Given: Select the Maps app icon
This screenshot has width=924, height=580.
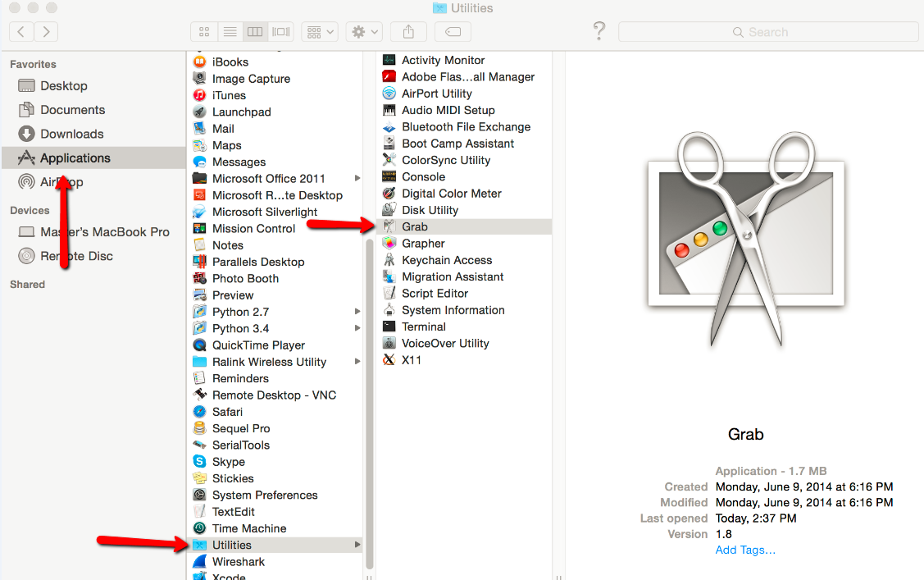Looking at the screenshot, I should (200, 145).
